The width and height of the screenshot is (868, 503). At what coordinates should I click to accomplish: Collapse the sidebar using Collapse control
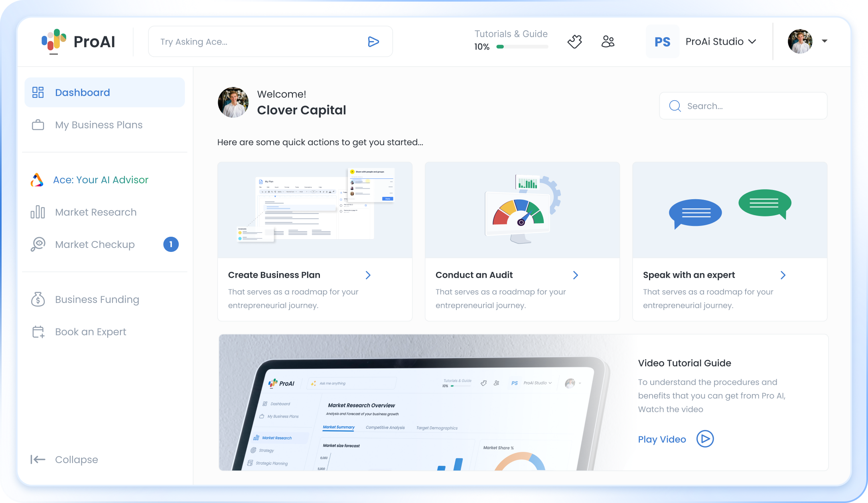tap(64, 459)
